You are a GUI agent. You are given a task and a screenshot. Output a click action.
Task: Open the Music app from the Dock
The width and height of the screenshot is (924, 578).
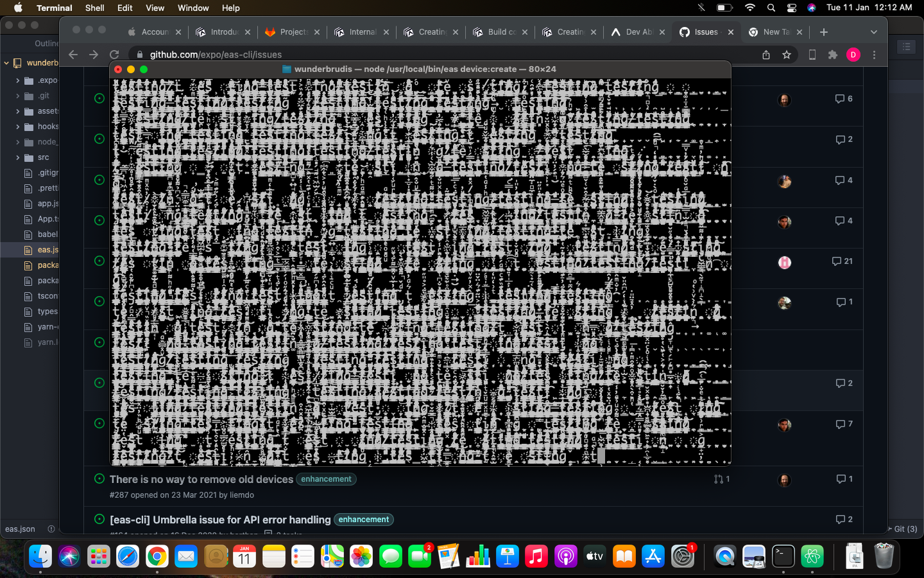tap(536, 556)
